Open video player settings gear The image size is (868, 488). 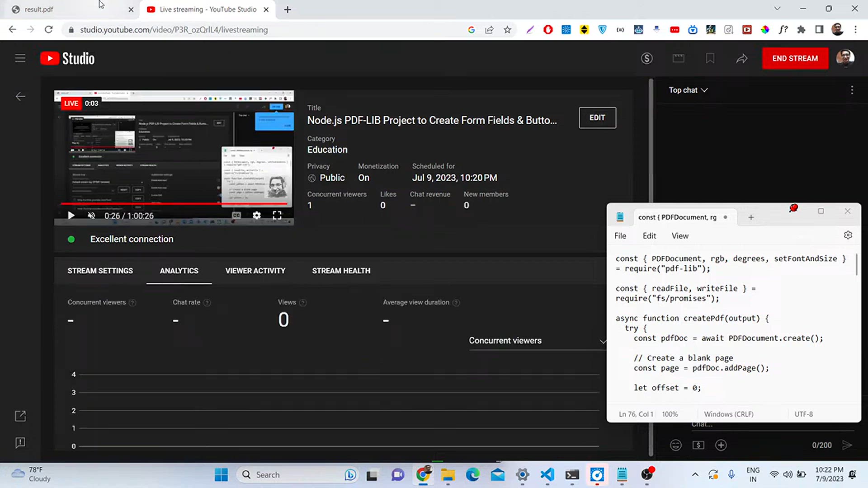(256, 216)
